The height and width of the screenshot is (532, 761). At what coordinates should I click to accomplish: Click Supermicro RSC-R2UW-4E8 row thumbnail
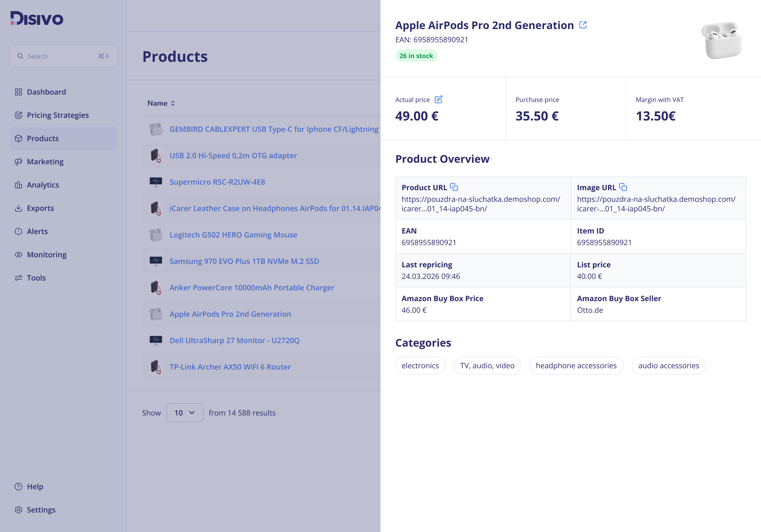coord(156,182)
